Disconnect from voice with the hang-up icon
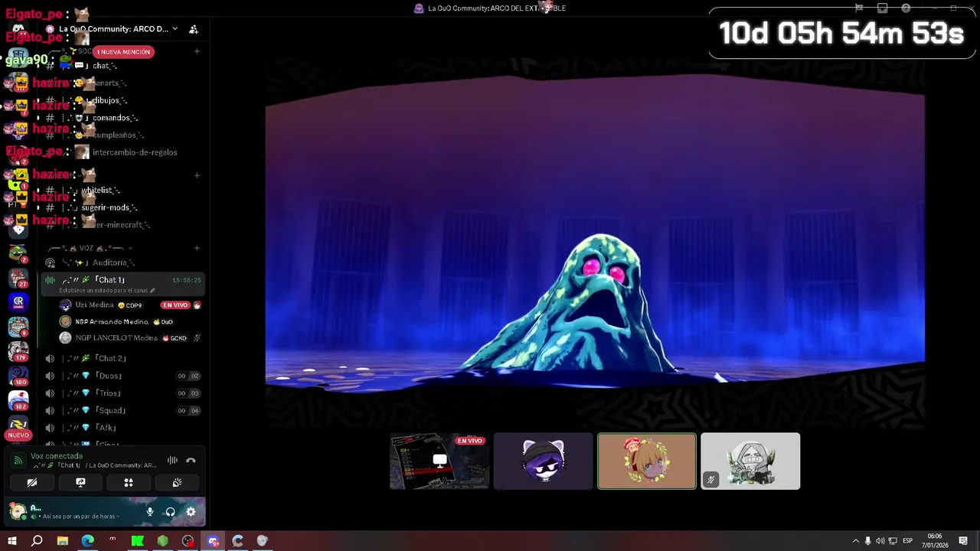The height and width of the screenshot is (551, 980). [191, 461]
